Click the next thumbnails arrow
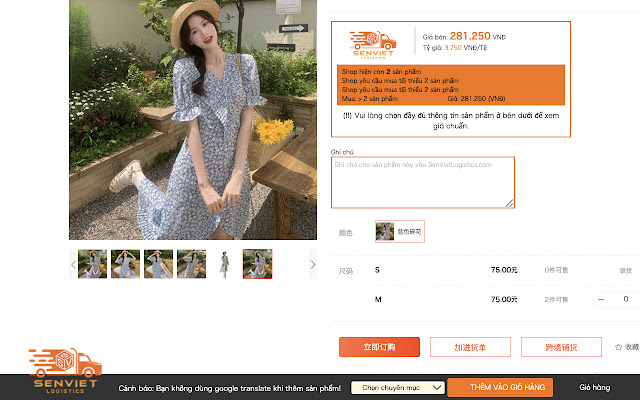 (x=313, y=264)
